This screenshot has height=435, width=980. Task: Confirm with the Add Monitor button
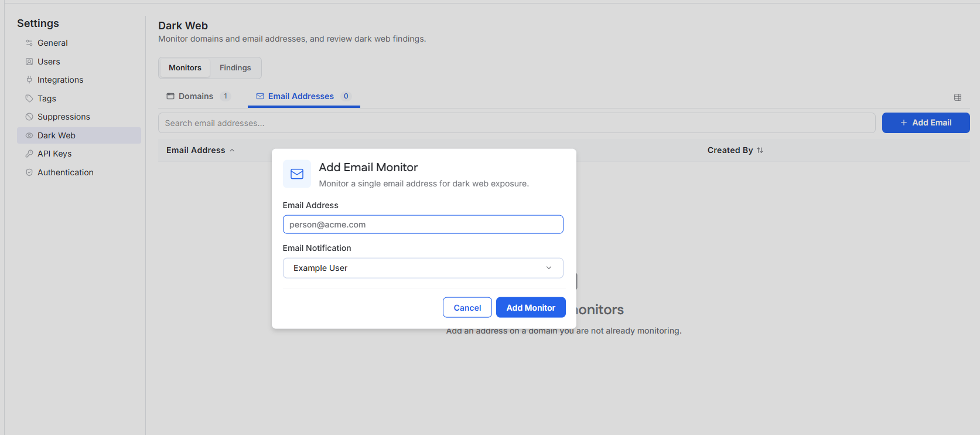coord(531,308)
